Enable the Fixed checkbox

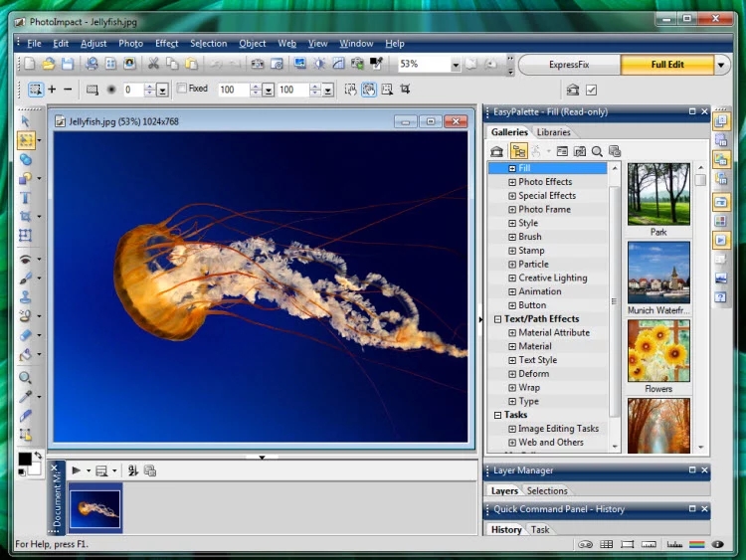181,89
